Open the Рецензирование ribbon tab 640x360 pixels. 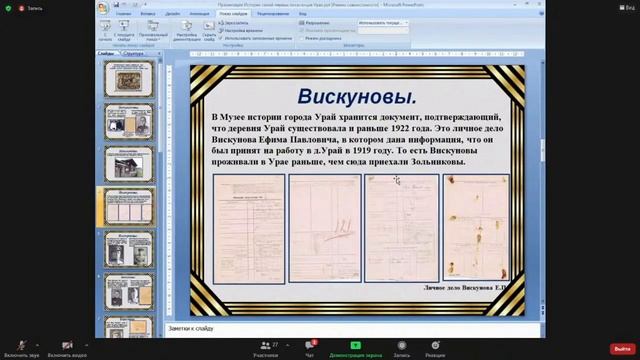pos(273,13)
